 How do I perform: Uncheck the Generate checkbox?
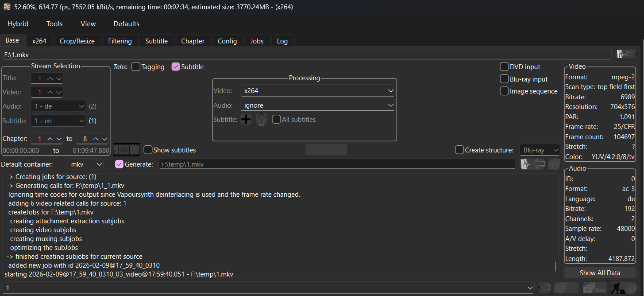click(x=119, y=164)
